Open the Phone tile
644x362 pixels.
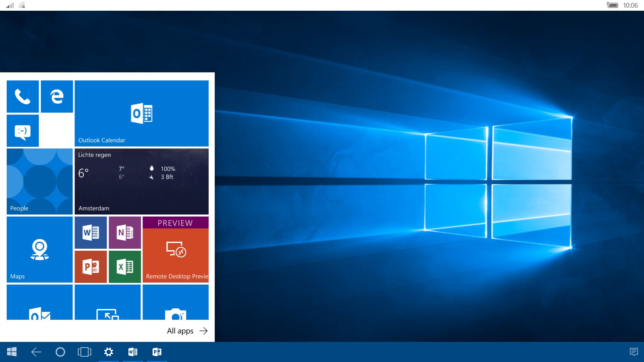pyautogui.click(x=23, y=97)
